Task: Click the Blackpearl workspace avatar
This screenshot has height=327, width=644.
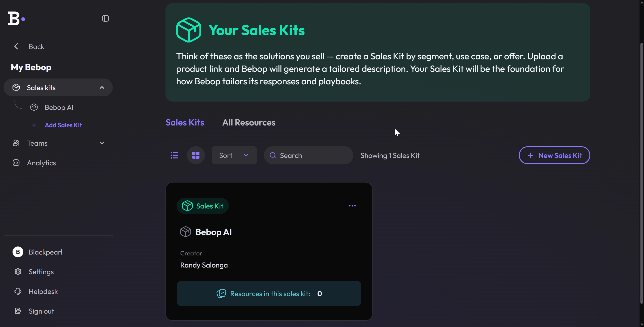Action: click(18, 252)
